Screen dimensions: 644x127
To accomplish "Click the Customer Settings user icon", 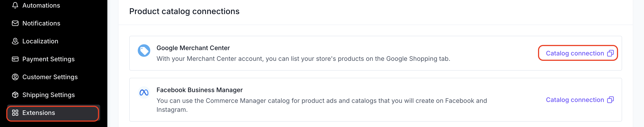I will (x=15, y=77).
